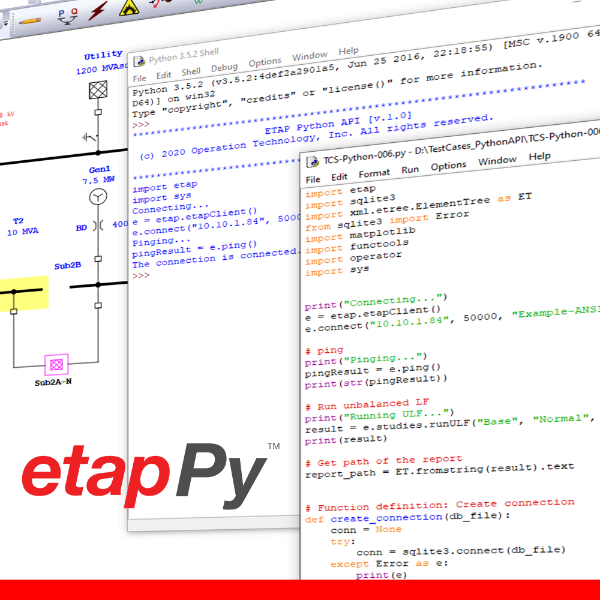Open the Debug menu in Python Shell
Viewport: 600px width, 600px height.
tap(225, 68)
